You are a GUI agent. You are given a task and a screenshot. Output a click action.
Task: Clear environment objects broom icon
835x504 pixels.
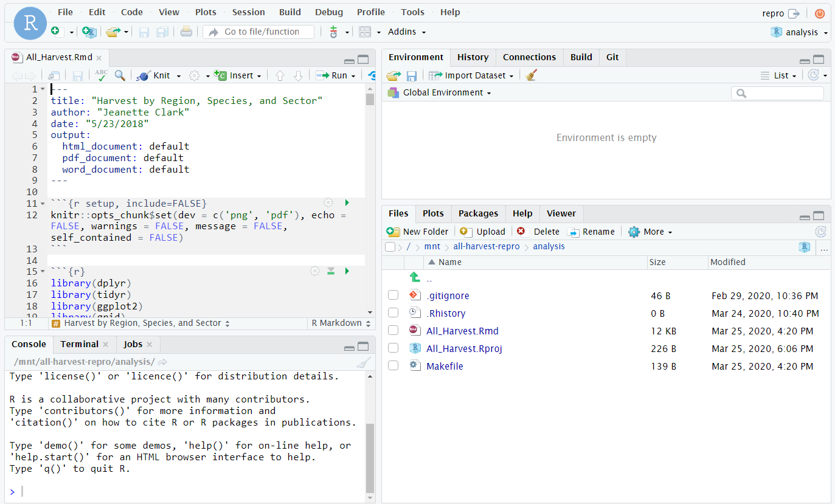click(x=532, y=75)
